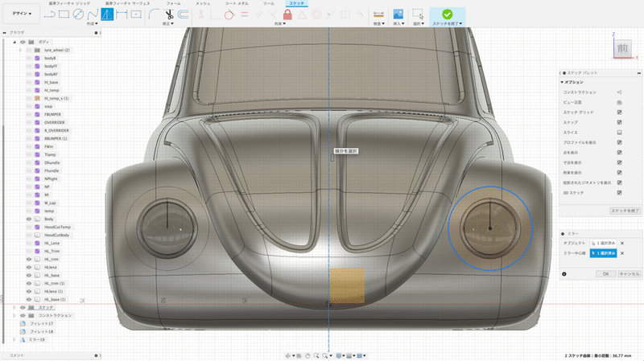The image size is (644, 361).
Task: Clear the Object selection with X
Action: point(622,244)
